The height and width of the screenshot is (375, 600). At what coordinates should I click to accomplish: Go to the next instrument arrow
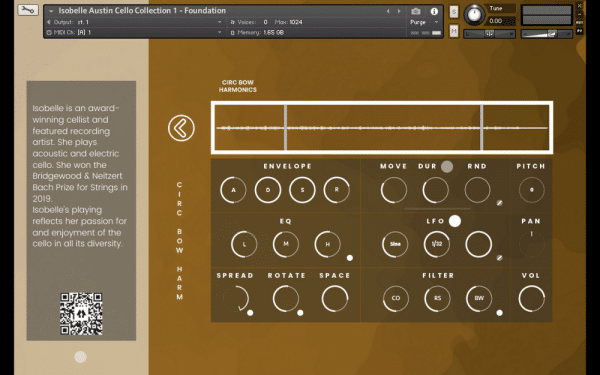tap(399, 11)
